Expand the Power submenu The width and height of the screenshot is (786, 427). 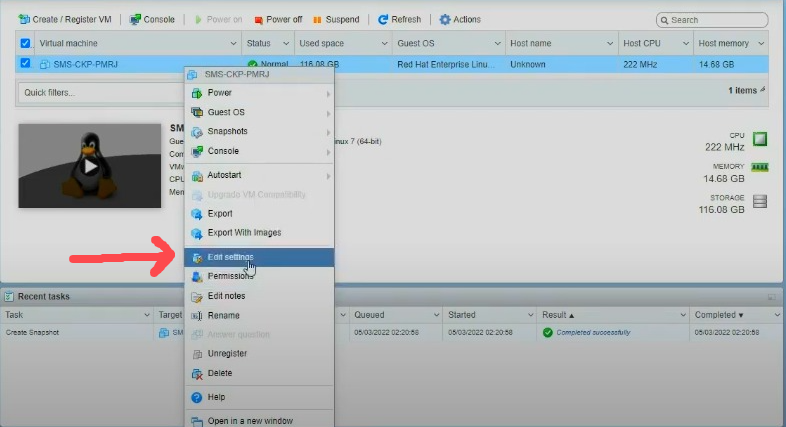click(259, 93)
